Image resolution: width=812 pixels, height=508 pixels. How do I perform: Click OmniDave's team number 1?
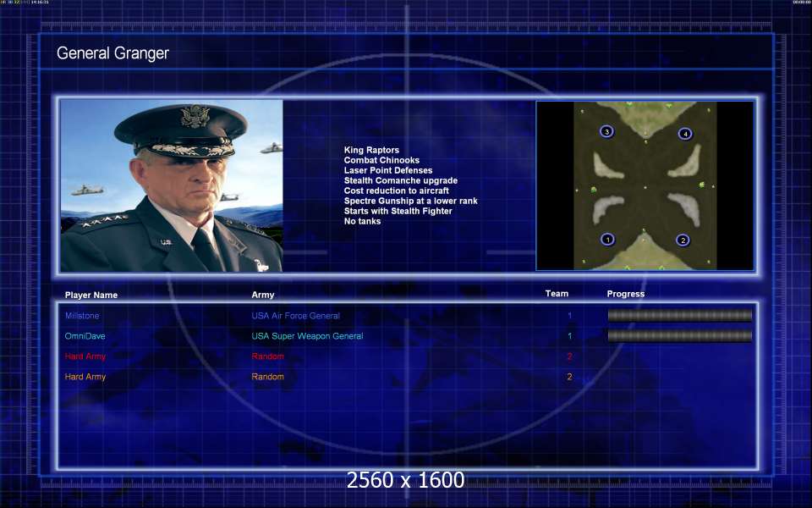click(x=569, y=336)
